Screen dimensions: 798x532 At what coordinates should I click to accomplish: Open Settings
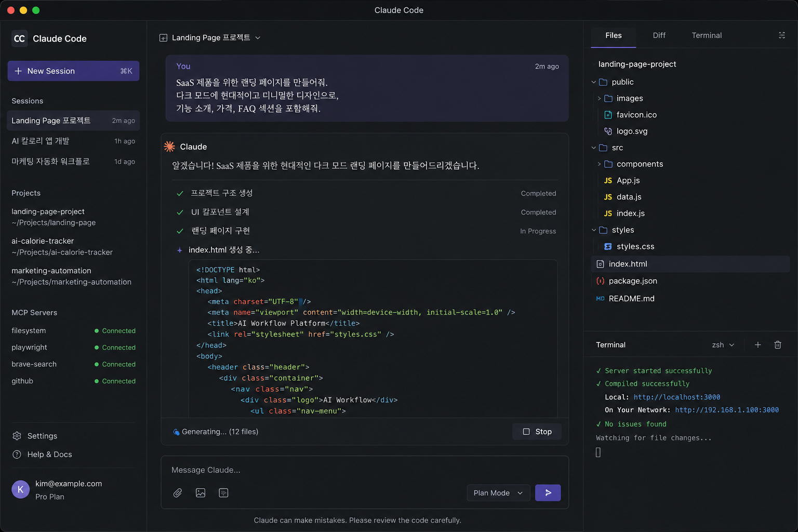click(x=42, y=436)
